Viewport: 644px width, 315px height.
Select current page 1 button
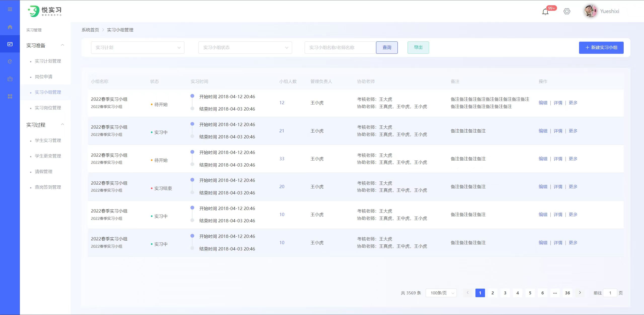tap(480, 293)
